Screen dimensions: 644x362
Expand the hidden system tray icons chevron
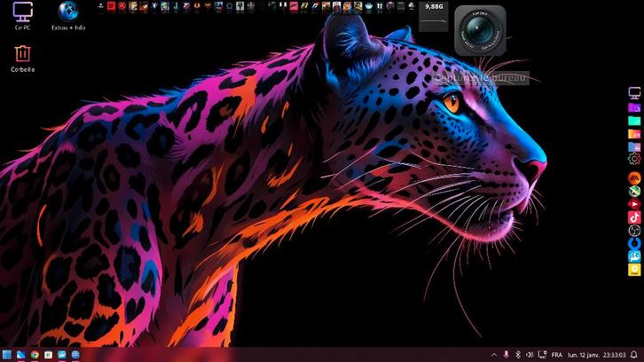(493, 355)
